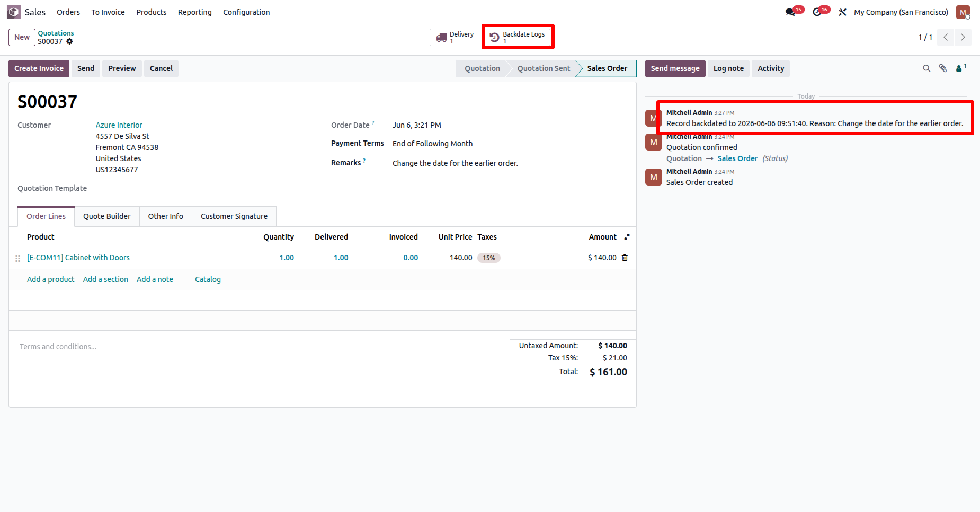
Task: Open the attachments paperclip icon
Action: coord(943,68)
